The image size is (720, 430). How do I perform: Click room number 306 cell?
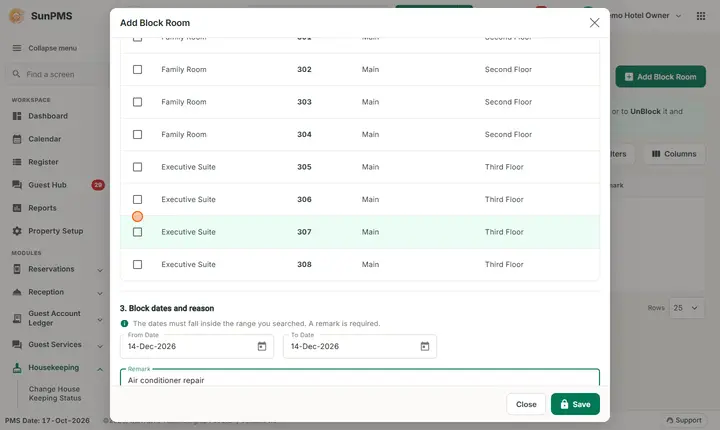coord(304,199)
